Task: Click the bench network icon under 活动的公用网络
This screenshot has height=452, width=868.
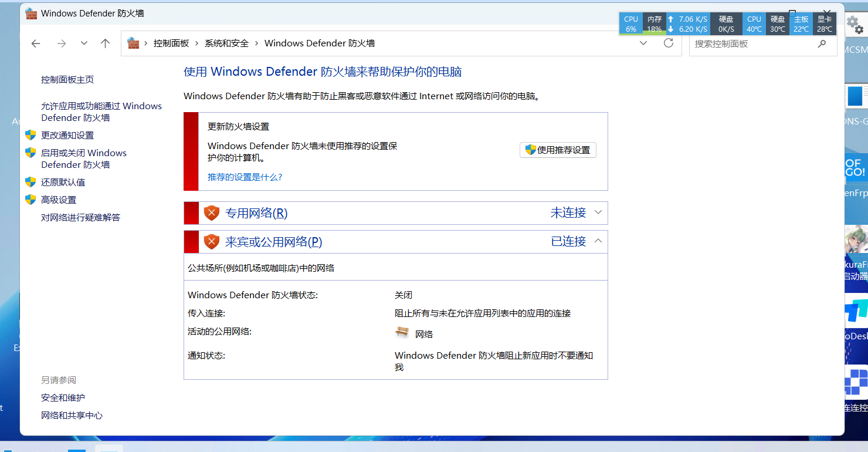Action: (x=402, y=333)
